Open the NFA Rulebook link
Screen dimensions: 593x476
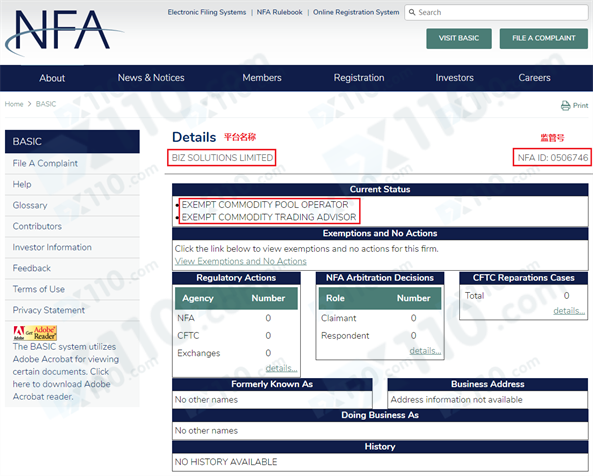pyautogui.click(x=279, y=12)
